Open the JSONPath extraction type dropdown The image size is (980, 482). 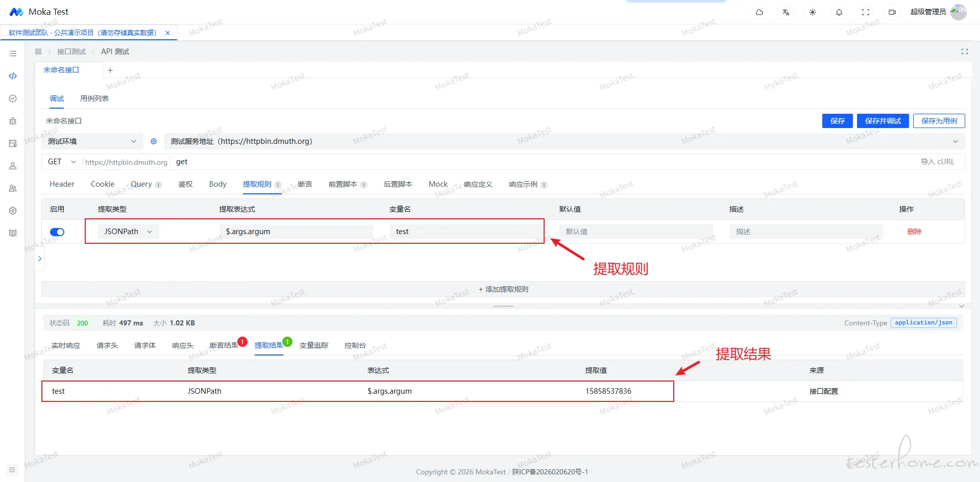click(128, 232)
